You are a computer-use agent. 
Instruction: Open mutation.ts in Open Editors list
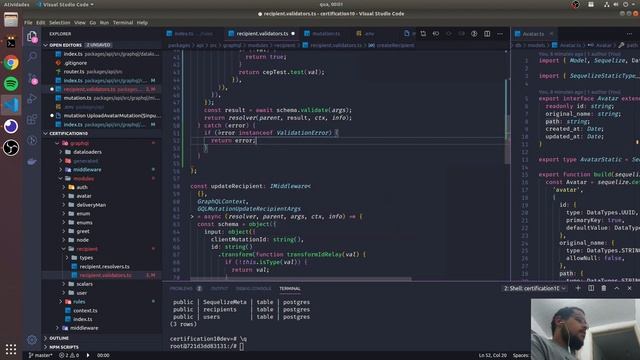(78, 98)
